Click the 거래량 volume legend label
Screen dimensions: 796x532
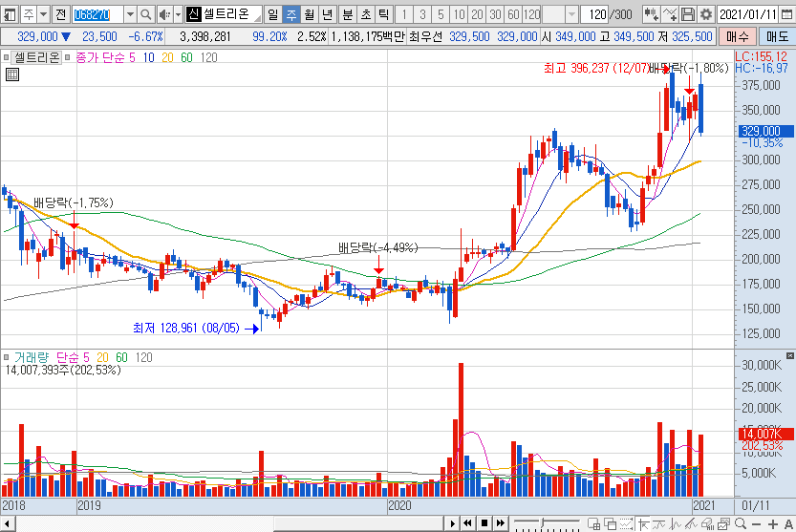click(32, 357)
